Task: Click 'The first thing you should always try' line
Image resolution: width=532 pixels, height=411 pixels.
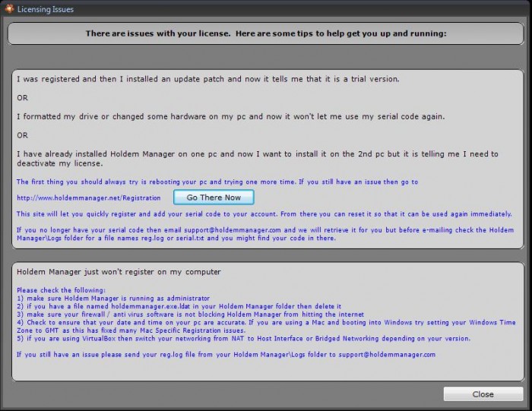Action: click(217, 182)
